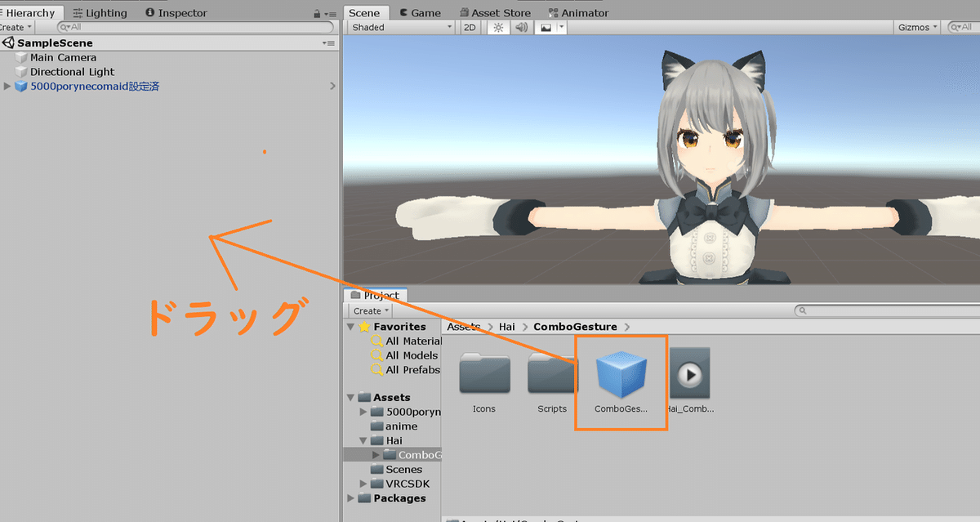This screenshot has width=980, height=522.
Task: Click Hai in the breadcrumb path
Action: [x=507, y=327]
